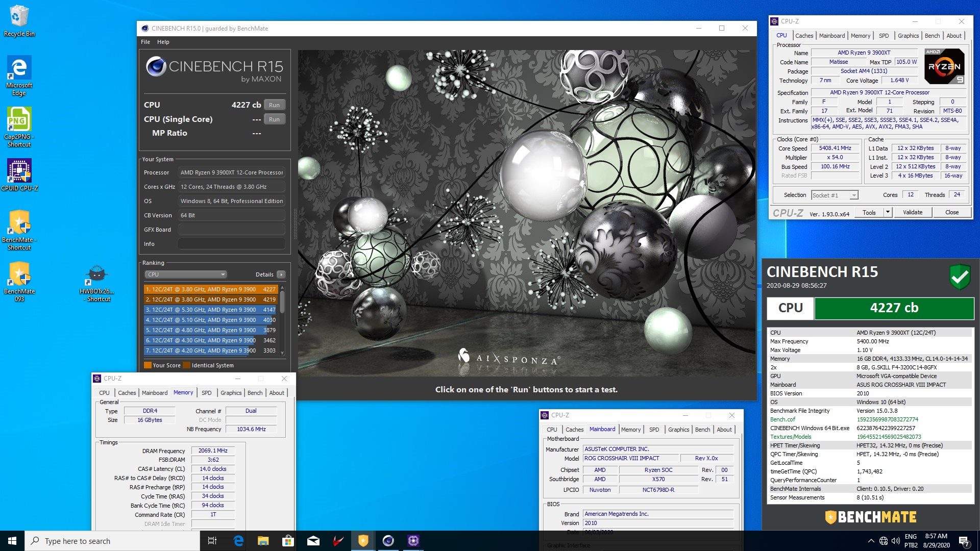Open File Explorer from the taskbar
This screenshot has height=551, width=980.
(x=263, y=541)
